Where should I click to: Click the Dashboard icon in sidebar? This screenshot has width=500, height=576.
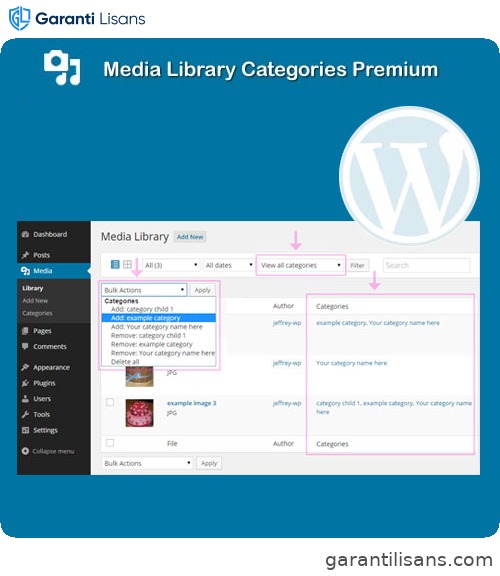pyautogui.click(x=25, y=234)
